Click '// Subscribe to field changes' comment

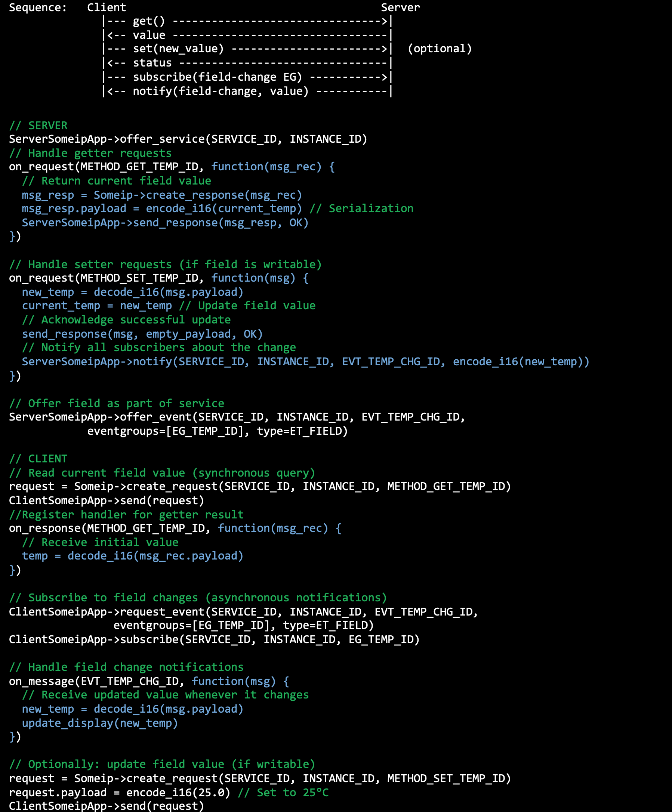coord(198,598)
